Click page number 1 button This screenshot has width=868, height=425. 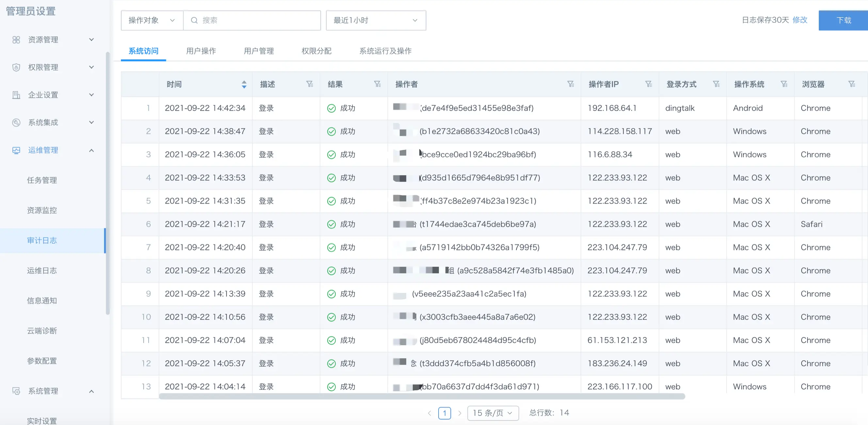click(444, 413)
